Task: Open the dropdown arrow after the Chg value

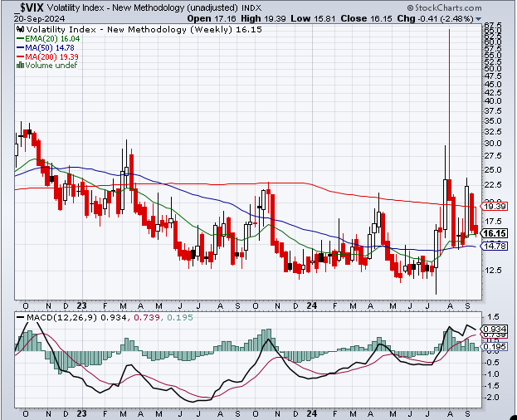Action: tap(479, 19)
